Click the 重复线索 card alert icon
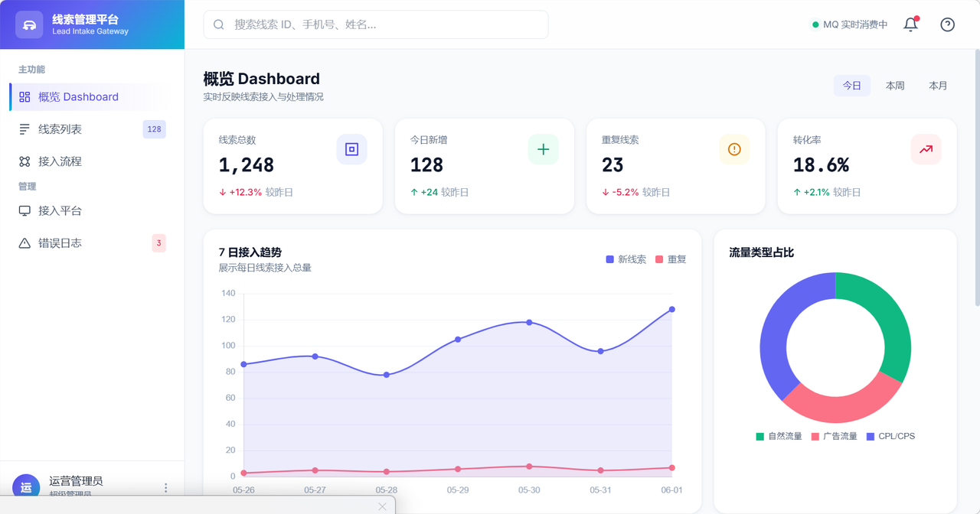The height and width of the screenshot is (514, 980). [x=734, y=149]
